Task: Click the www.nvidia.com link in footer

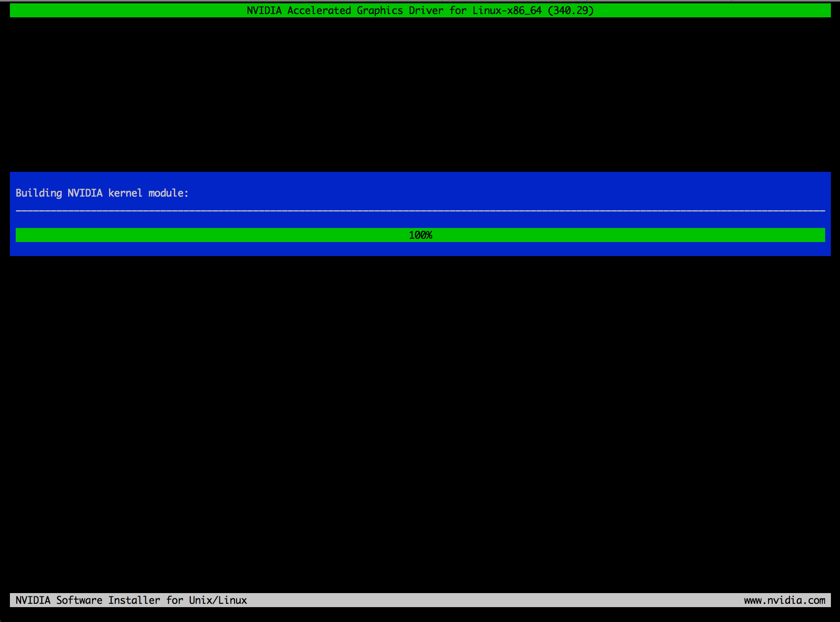Action: click(784, 600)
